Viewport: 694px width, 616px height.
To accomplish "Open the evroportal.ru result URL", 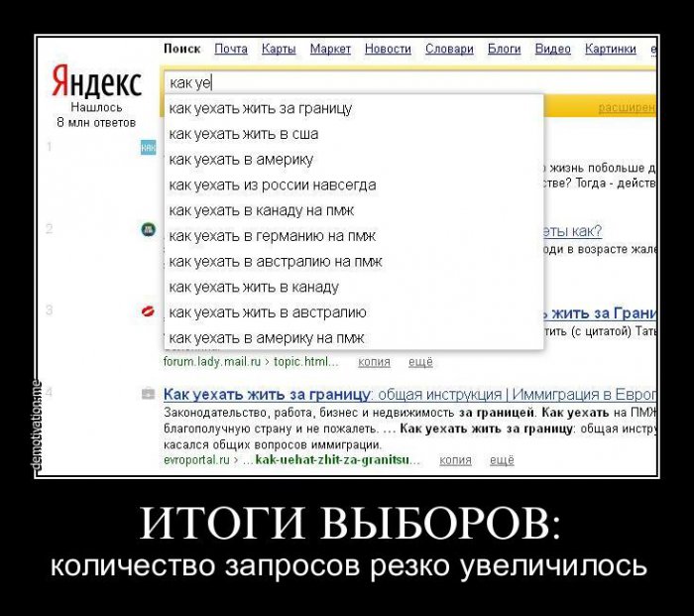I will 291,460.
